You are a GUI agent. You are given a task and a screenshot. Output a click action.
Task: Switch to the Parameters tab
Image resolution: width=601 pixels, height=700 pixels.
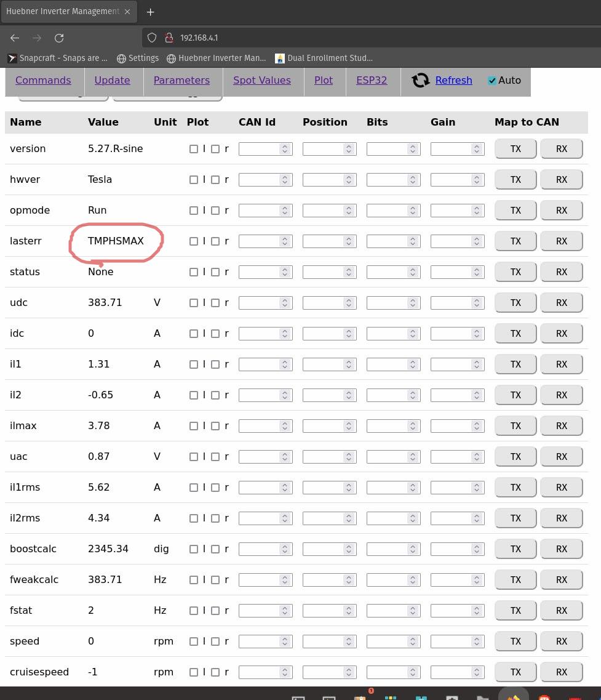pos(181,81)
